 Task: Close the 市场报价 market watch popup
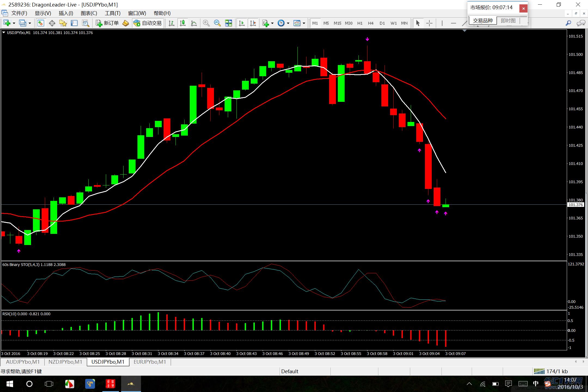pyautogui.click(x=523, y=8)
